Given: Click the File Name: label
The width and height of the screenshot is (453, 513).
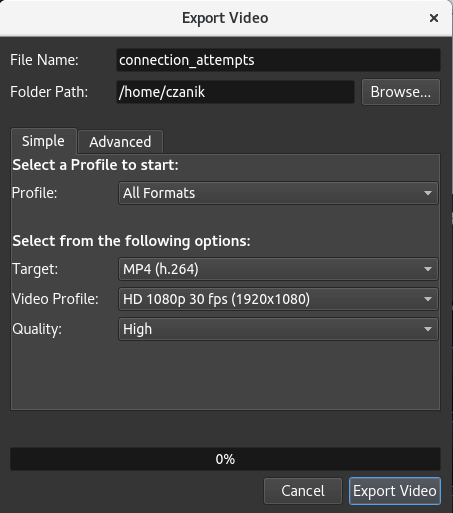Looking at the screenshot, I should [44, 60].
